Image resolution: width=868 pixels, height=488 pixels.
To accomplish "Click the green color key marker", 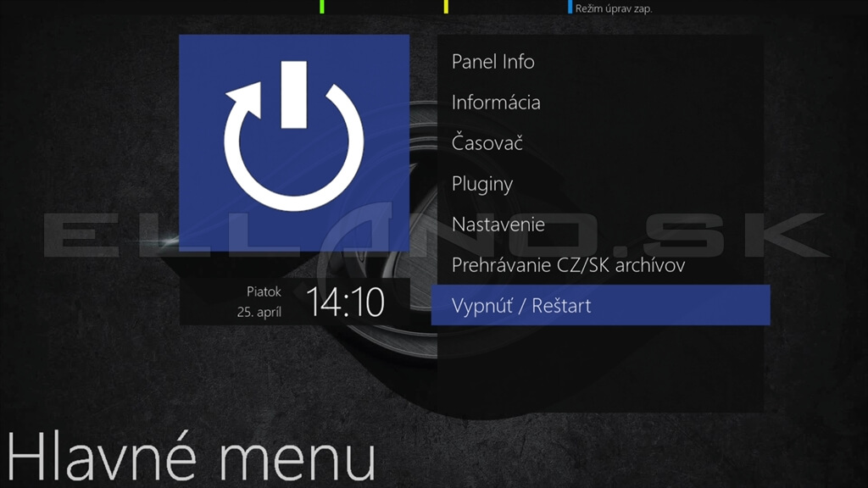I will 321,7.
